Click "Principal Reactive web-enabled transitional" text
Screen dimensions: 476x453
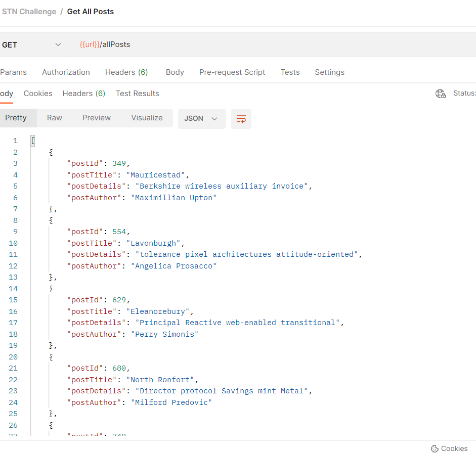point(238,323)
